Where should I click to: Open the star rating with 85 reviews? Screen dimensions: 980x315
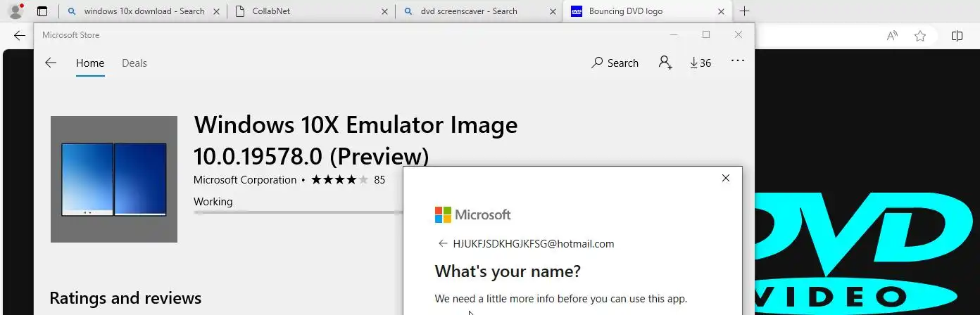348,180
